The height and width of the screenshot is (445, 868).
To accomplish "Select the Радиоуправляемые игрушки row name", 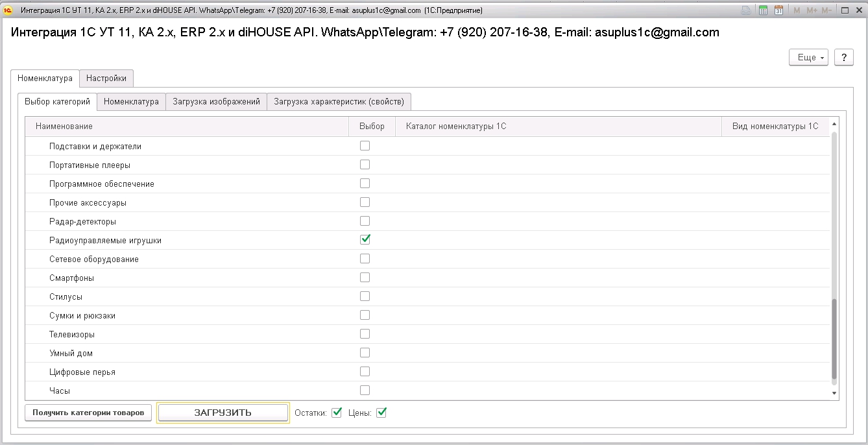I will click(105, 241).
